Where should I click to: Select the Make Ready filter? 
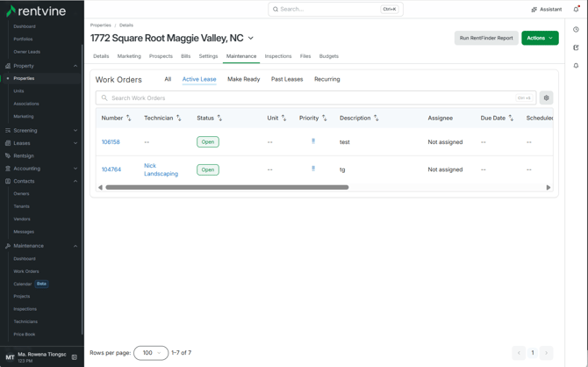244,79
